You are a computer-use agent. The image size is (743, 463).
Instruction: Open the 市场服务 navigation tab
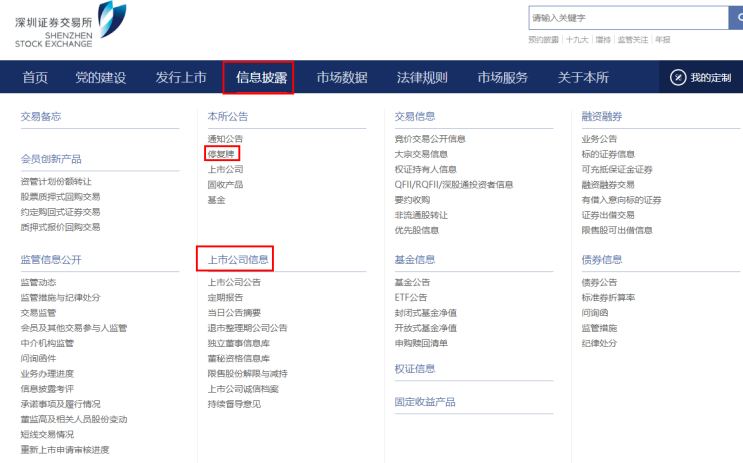503,77
